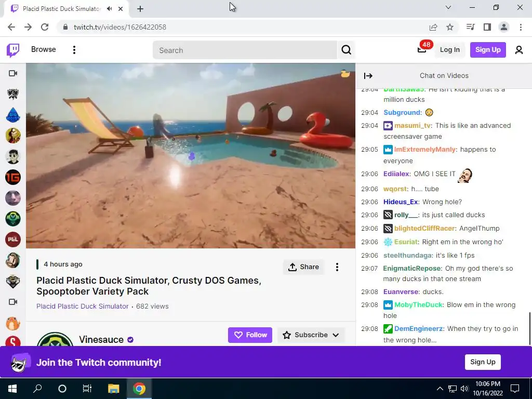This screenshot has height=399, width=532.
Task: Click username steelthundaga in chat
Action: point(407,255)
